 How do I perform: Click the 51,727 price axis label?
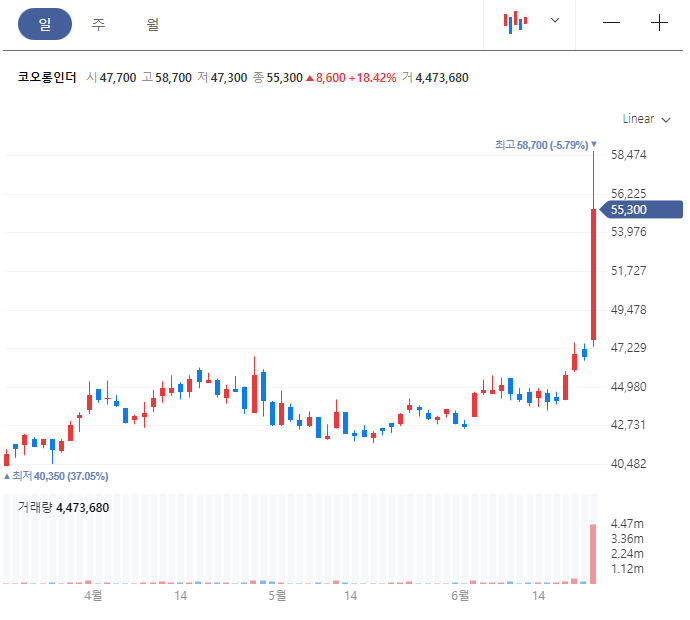tap(628, 271)
